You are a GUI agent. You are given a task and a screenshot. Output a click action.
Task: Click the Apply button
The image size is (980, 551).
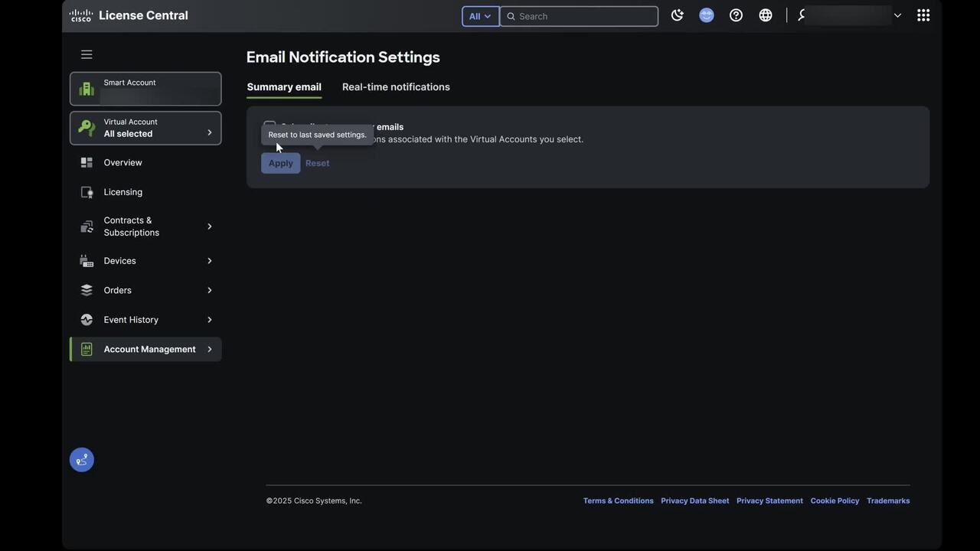pos(280,163)
